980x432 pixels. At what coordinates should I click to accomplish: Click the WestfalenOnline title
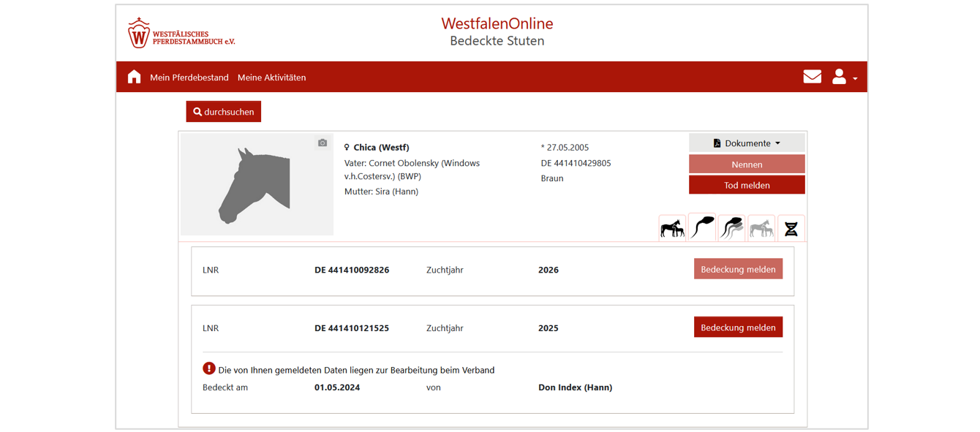(497, 23)
